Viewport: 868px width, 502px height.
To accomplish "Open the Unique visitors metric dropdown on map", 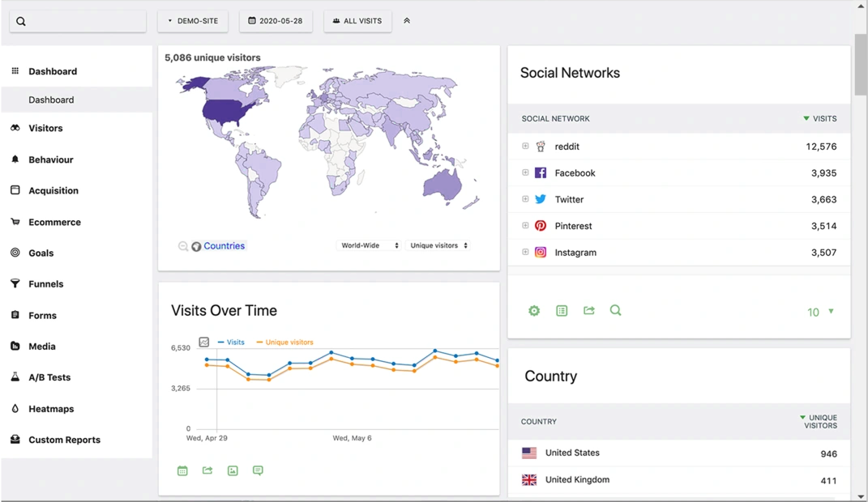I will (x=438, y=245).
